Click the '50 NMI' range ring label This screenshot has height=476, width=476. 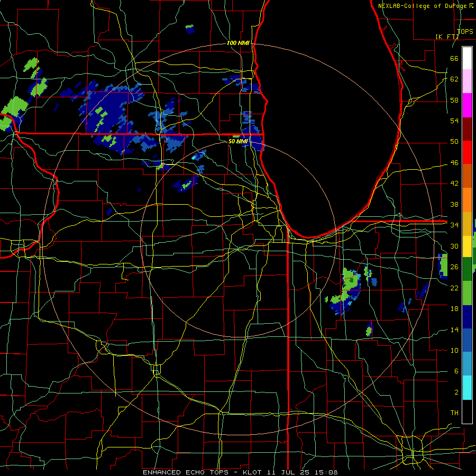point(239,141)
